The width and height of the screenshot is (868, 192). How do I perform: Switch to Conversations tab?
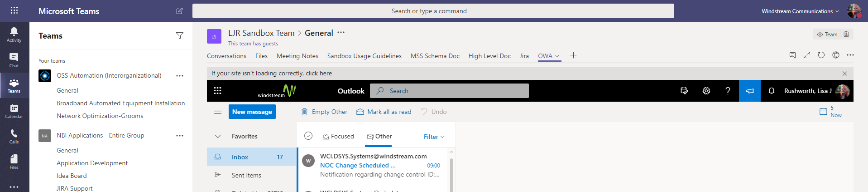pyautogui.click(x=226, y=56)
